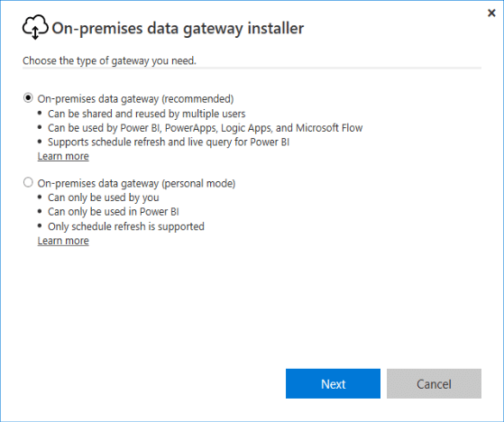This screenshot has height=422, width=504.
Task: Click the 'On-premises data gateway (recommended)' label text
Action: pos(135,98)
